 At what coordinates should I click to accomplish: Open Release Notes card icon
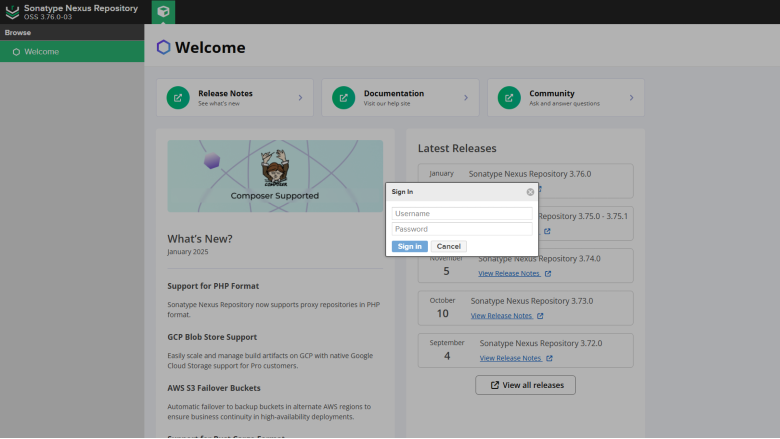178,98
